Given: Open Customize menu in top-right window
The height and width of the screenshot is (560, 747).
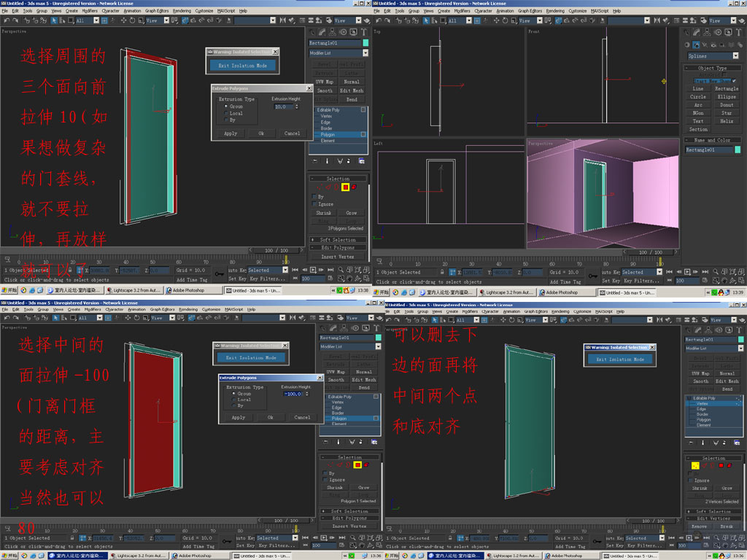Looking at the screenshot, I should [x=578, y=10].
